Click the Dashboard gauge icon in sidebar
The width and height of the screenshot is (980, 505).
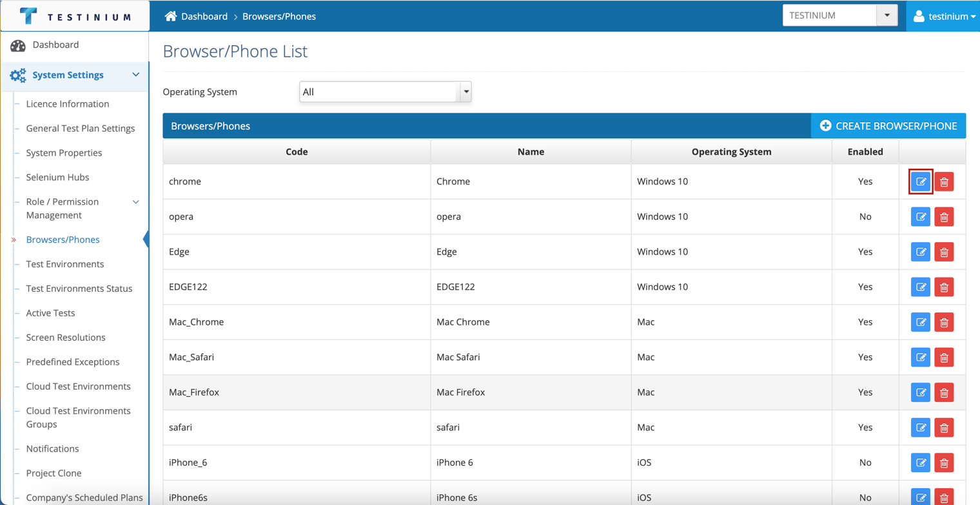[x=18, y=46]
